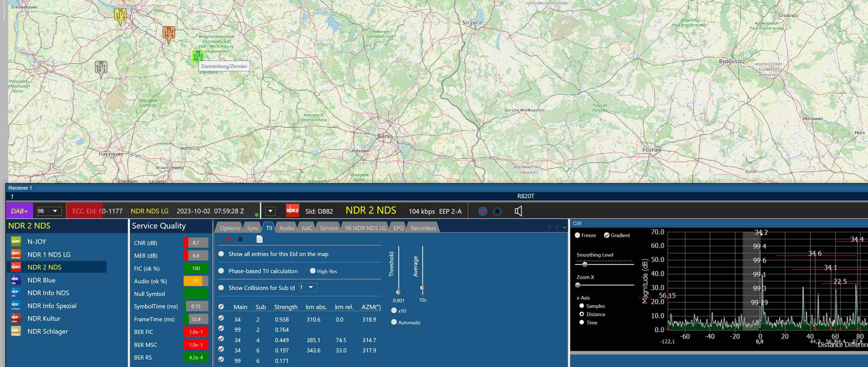The width and height of the screenshot is (868, 367).
Task: Enable Show all entries for this EId
Action: click(221, 254)
